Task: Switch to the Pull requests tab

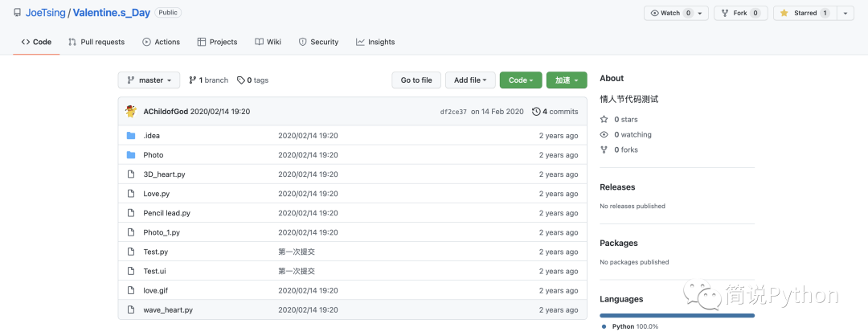Action: pos(96,42)
